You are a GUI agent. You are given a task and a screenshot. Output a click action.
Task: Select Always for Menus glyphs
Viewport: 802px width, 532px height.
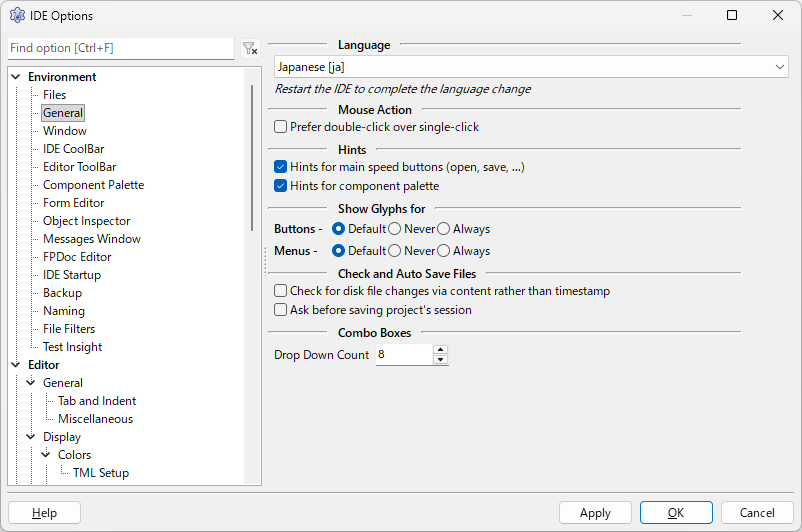444,251
